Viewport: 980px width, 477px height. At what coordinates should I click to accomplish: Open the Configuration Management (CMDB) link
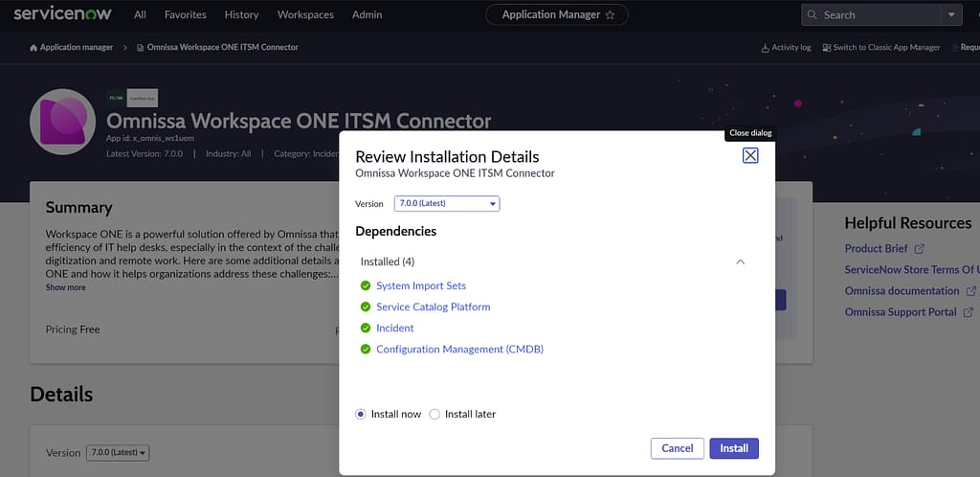coord(459,350)
